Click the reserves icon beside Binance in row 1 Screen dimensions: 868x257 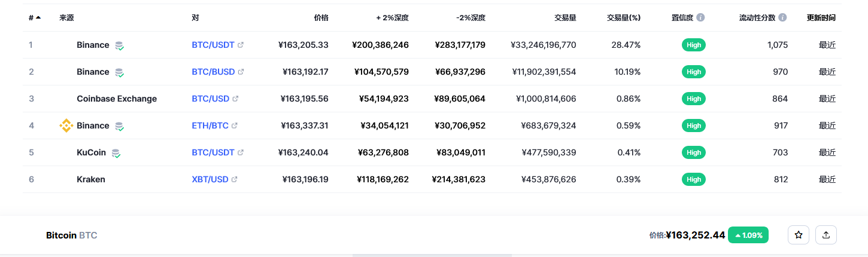click(119, 45)
